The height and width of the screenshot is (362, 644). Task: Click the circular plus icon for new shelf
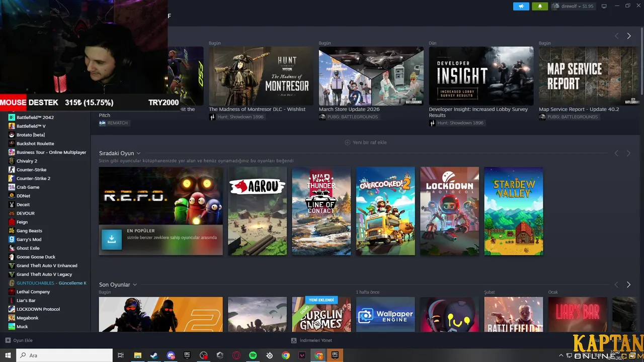pos(347,142)
